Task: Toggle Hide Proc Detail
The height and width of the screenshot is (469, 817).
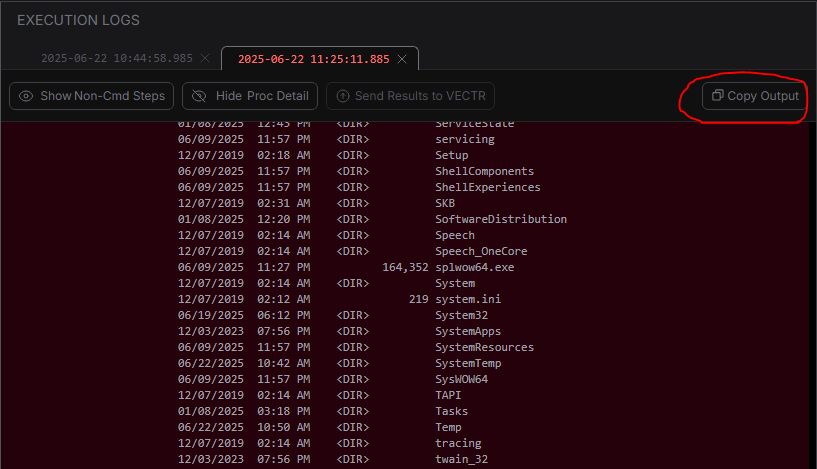Action: pos(250,96)
